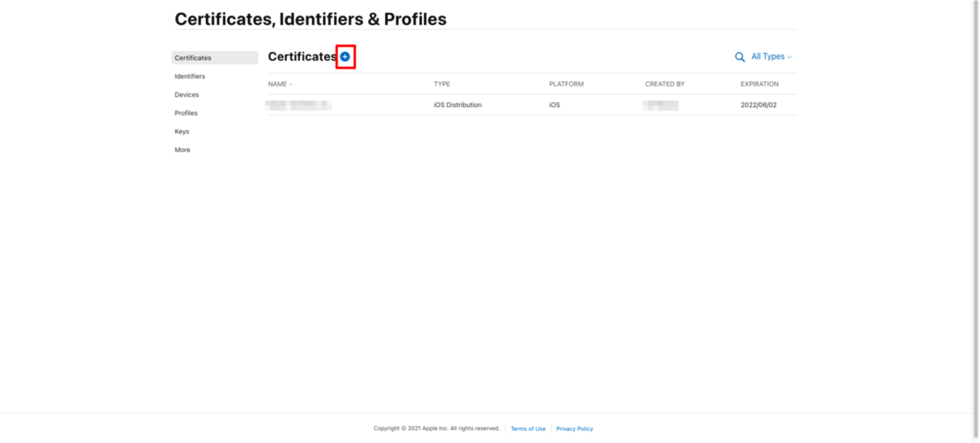980x443 pixels.
Task: Open the Privacy Policy footer link
Action: coord(575,428)
